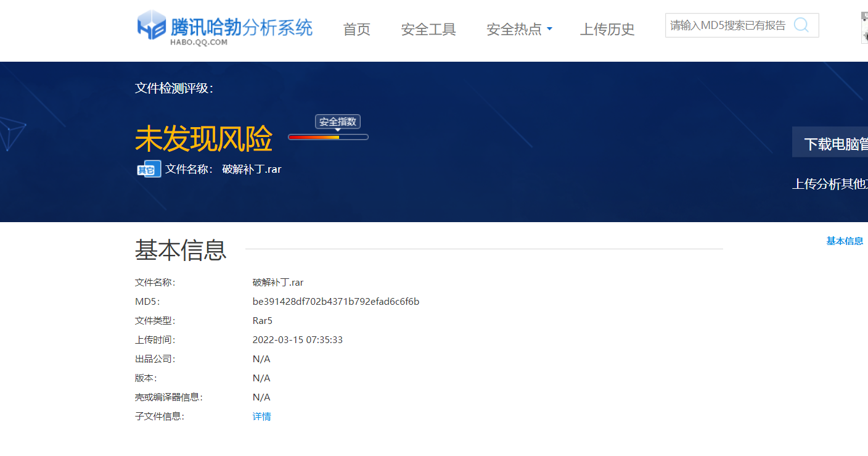Click the 子文件信息: row label
Viewport: 868px width, 456px height.
point(160,417)
